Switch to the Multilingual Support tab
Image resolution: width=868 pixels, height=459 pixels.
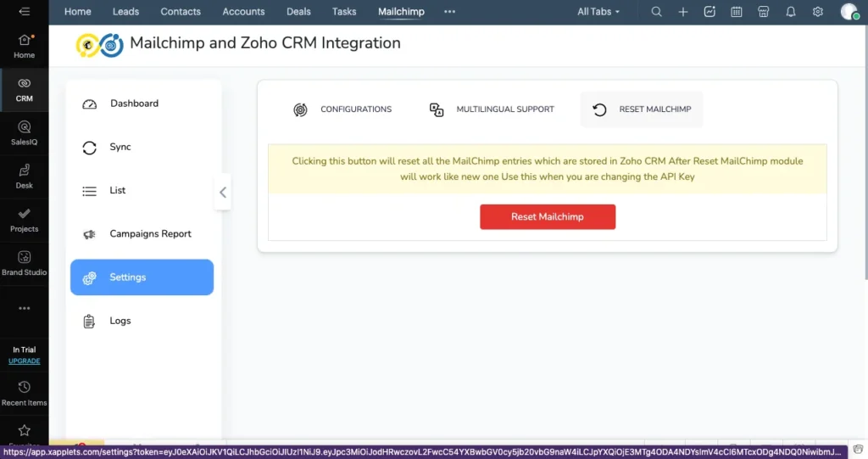coord(492,109)
